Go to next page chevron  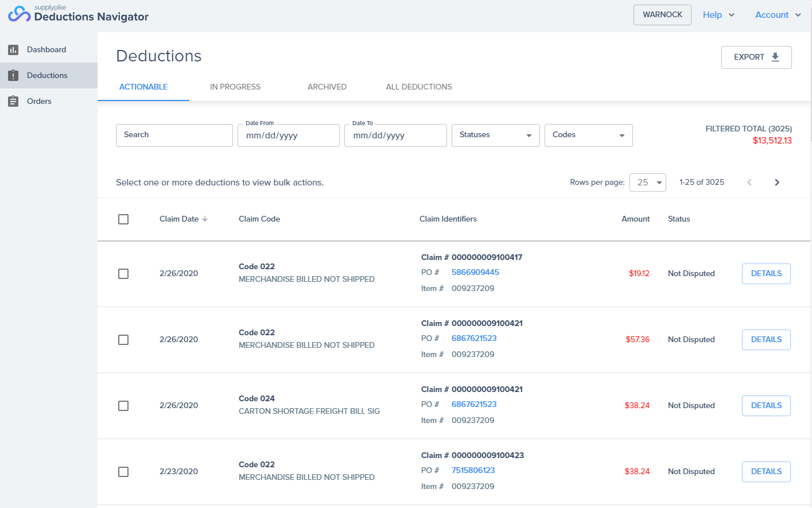coord(777,183)
